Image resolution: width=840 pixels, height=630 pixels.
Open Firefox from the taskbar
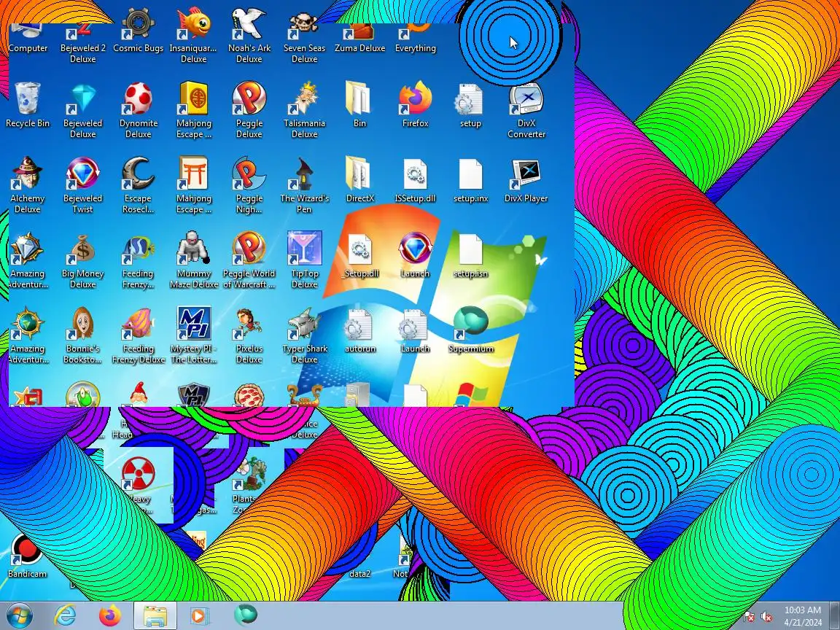point(110,615)
